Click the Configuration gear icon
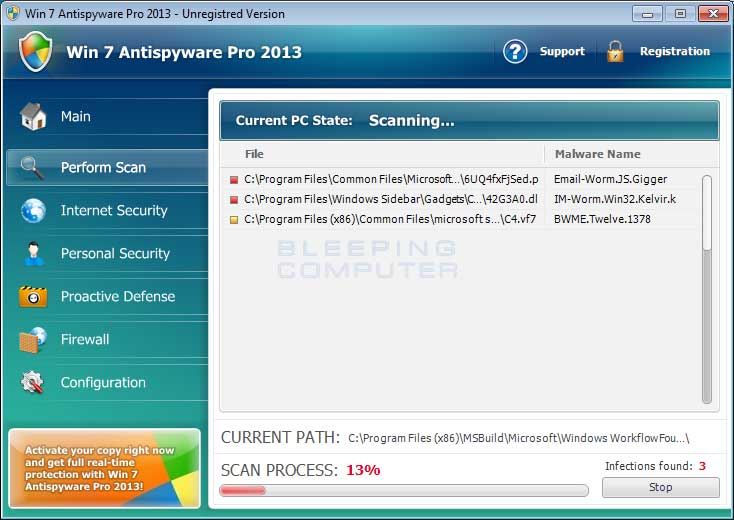734x520 pixels. pos(32,382)
